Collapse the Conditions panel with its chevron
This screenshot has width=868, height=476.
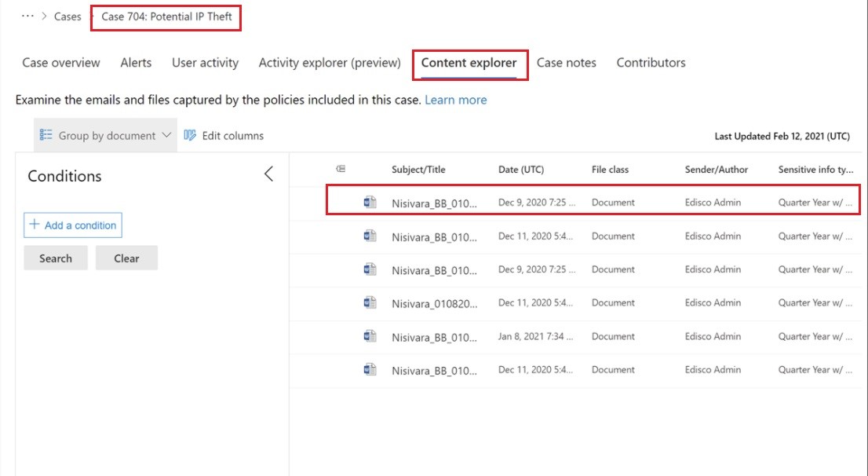[268, 174]
